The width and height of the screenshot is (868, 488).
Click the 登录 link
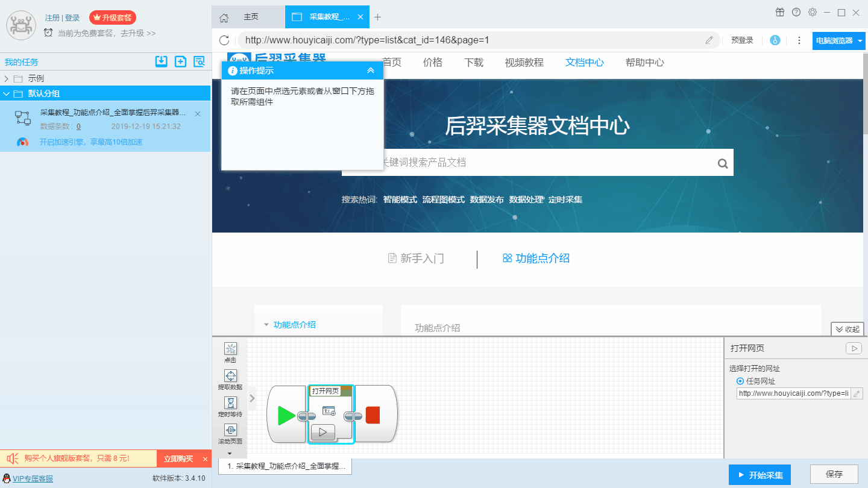[x=72, y=18]
